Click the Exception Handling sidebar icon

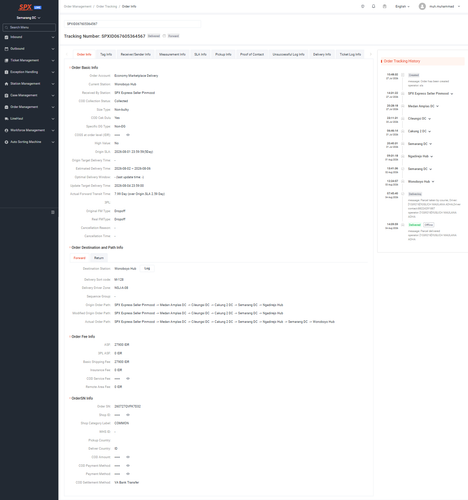click(x=6, y=72)
